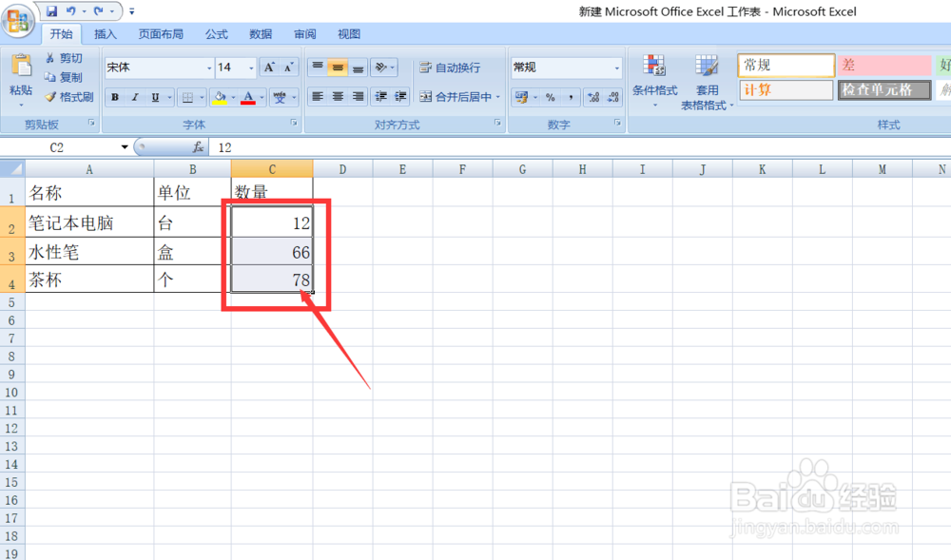The image size is (951, 560).
Task: Apply the 常规 cell style
Action: point(786,65)
